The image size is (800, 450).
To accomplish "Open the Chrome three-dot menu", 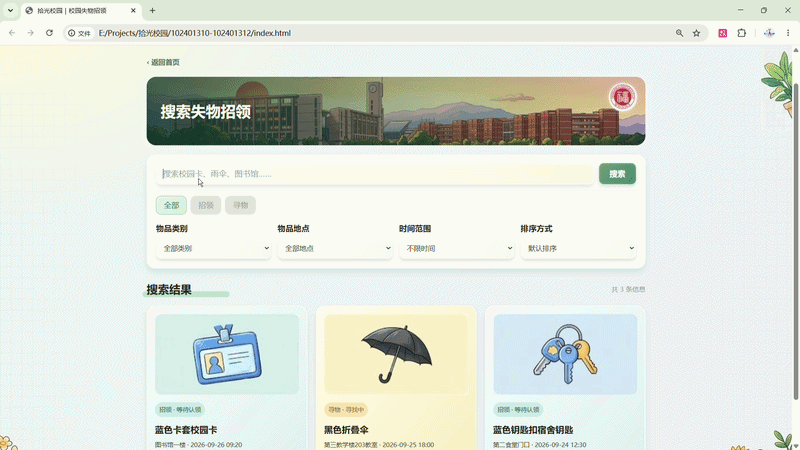I will 788,33.
